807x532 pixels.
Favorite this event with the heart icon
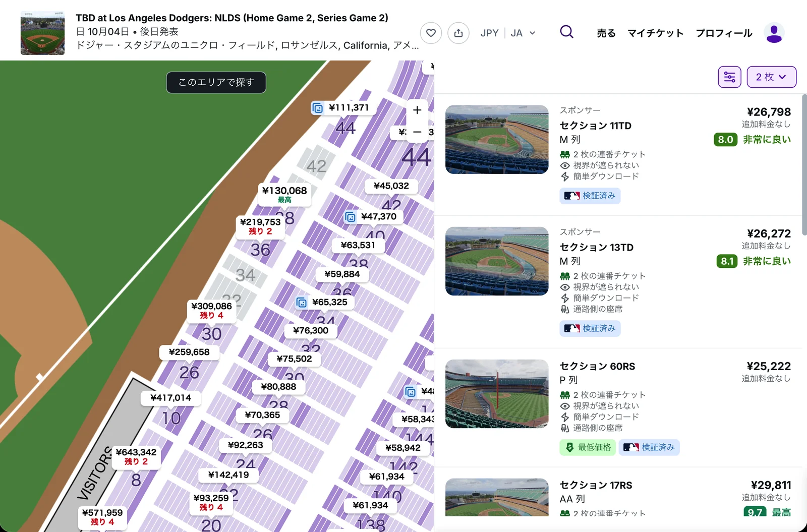431,33
